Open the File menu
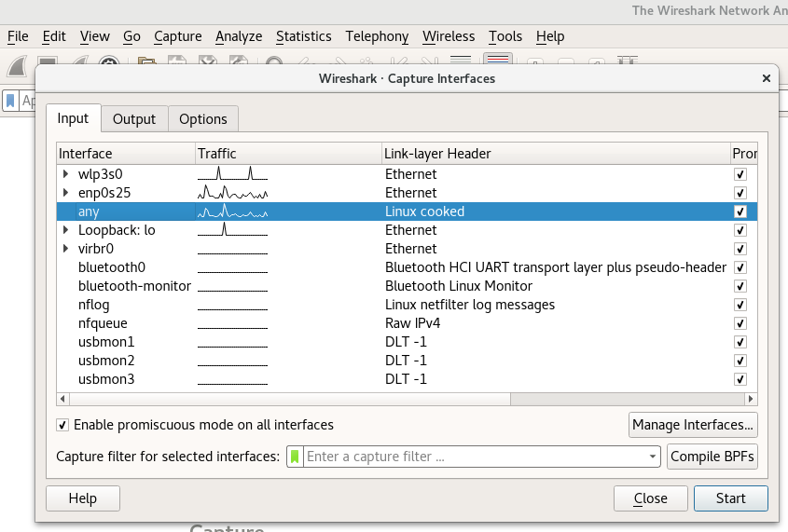This screenshot has width=788, height=532. pyautogui.click(x=18, y=36)
